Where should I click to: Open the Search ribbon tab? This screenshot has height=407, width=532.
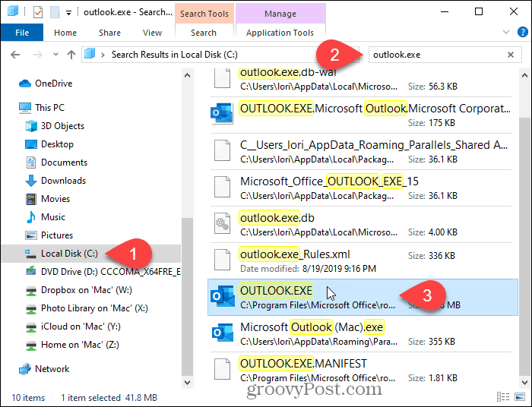click(204, 33)
